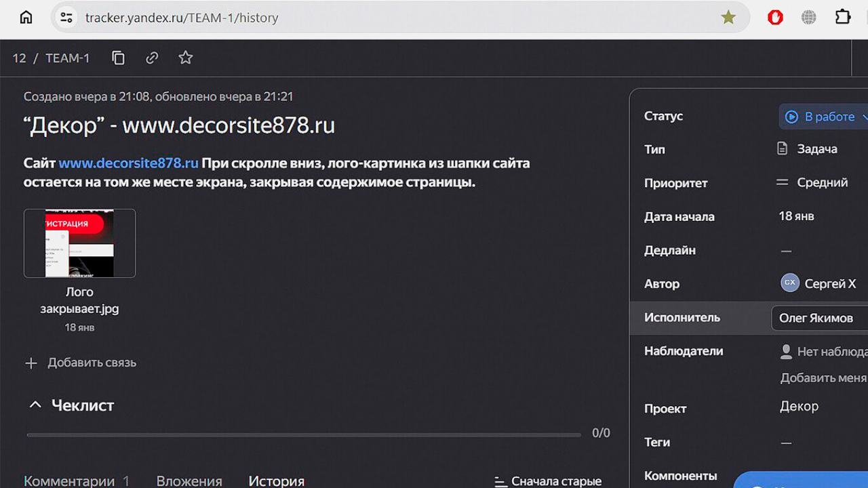Click the sort order icon
Screen dimensions: 868x488
pyautogui.click(x=500, y=481)
